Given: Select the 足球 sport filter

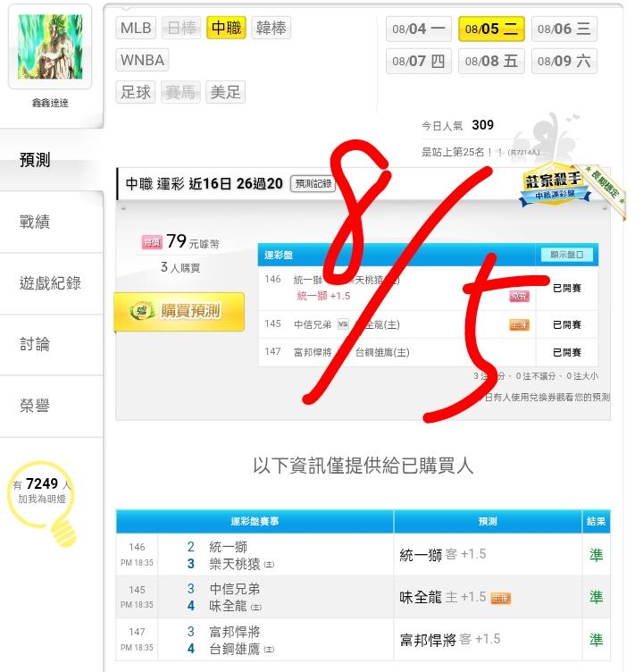Looking at the screenshot, I should click(136, 92).
